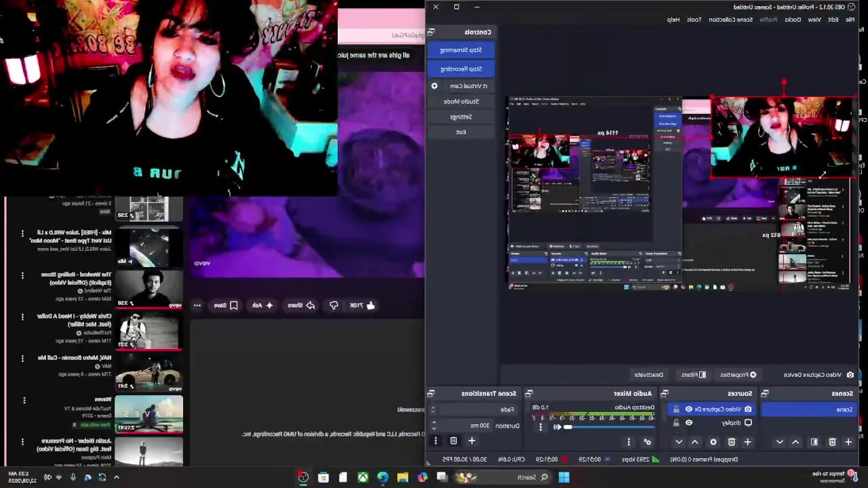The image size is (868, 488).
Task: Stop Recording in Controls dock
Action: 461,68
